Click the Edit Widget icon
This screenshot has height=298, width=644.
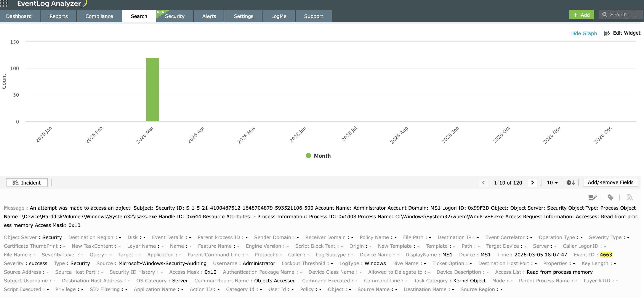click(607, 33)
